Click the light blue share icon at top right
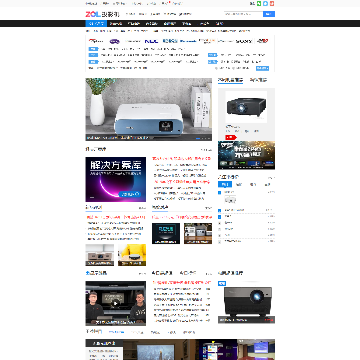Image resolution: width=360 pixels, height=360 pixels. (265, 4)
